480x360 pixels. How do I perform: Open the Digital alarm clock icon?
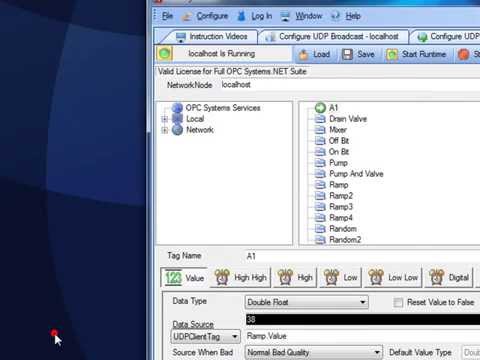point(437,277)
